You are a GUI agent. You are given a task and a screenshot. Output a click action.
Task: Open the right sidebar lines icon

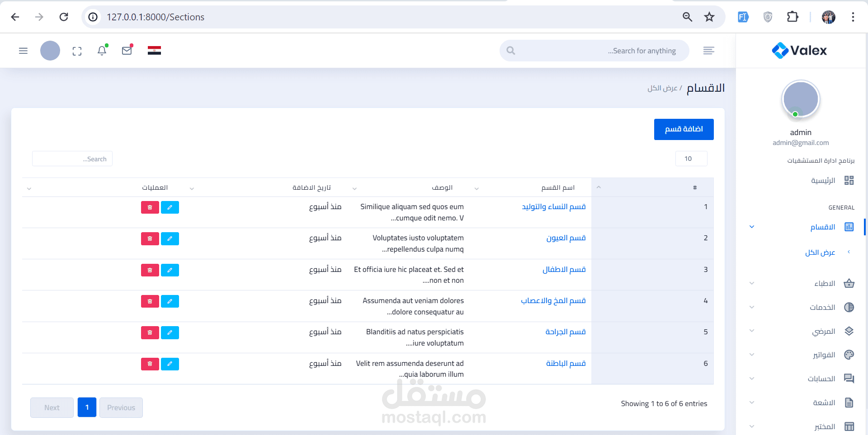(x=708, y=51)
